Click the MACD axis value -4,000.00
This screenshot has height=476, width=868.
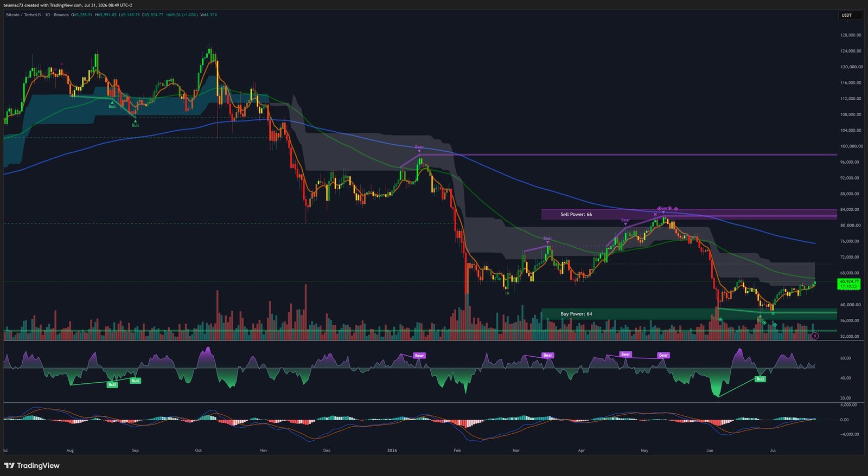coord(849,434)
